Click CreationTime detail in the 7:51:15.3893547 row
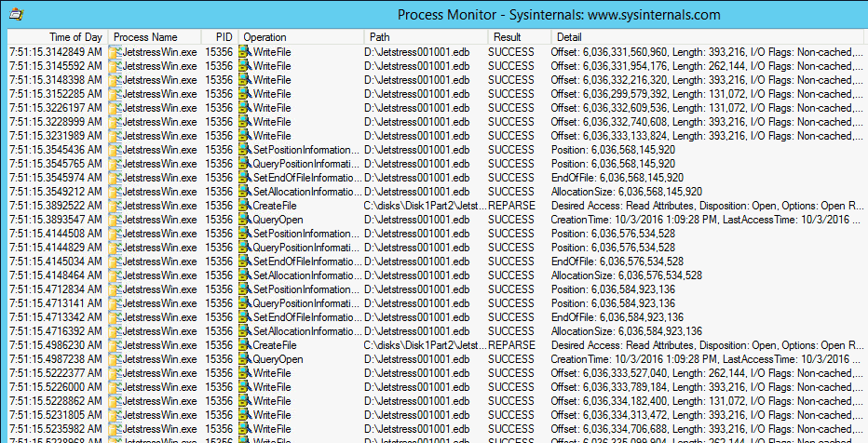The image size is (868, 443). coord(707,220)
